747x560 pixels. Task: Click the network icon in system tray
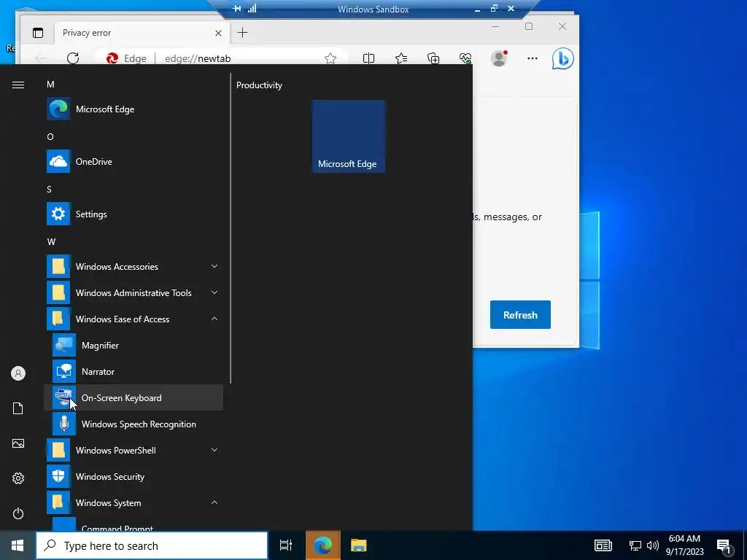pyautogui.click(x=635, y=545)
